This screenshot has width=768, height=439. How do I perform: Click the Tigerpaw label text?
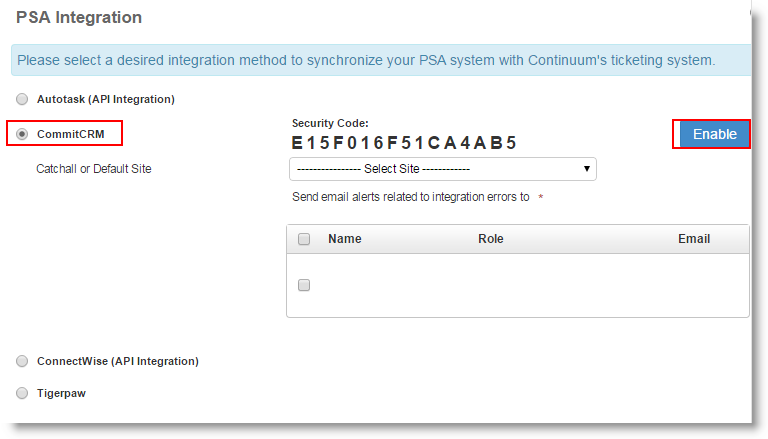(x=61, y=393)
